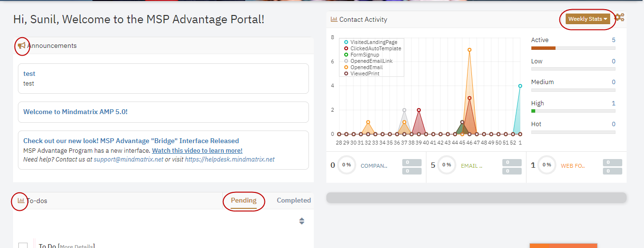Check the To Do item checkbox
The height and width of the screenshot is (248, 644).
[x=23, y=246]
